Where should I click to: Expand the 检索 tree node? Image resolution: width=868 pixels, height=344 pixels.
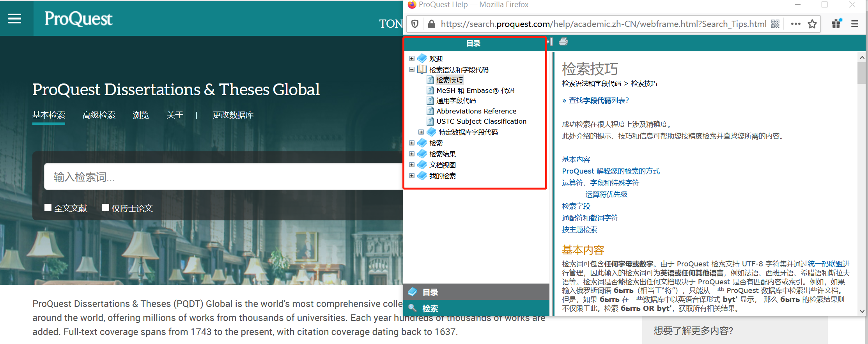(412, 143)
